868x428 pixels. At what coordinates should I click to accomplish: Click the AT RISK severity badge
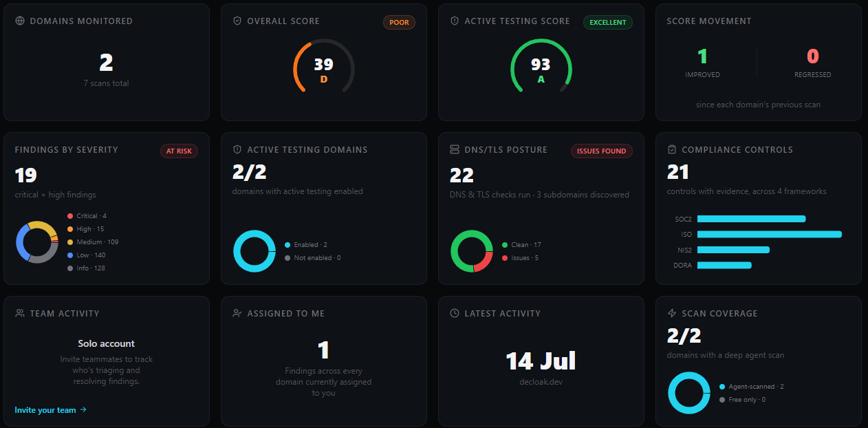[180, 151]
